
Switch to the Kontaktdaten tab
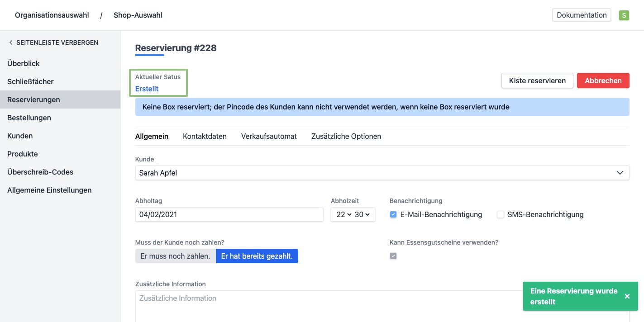pyautogui.click(x=205, y=136)
